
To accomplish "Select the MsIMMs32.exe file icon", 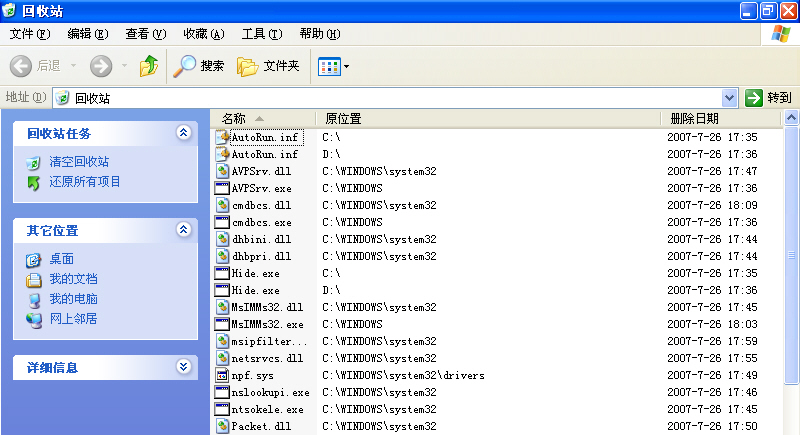I will 222,324.
